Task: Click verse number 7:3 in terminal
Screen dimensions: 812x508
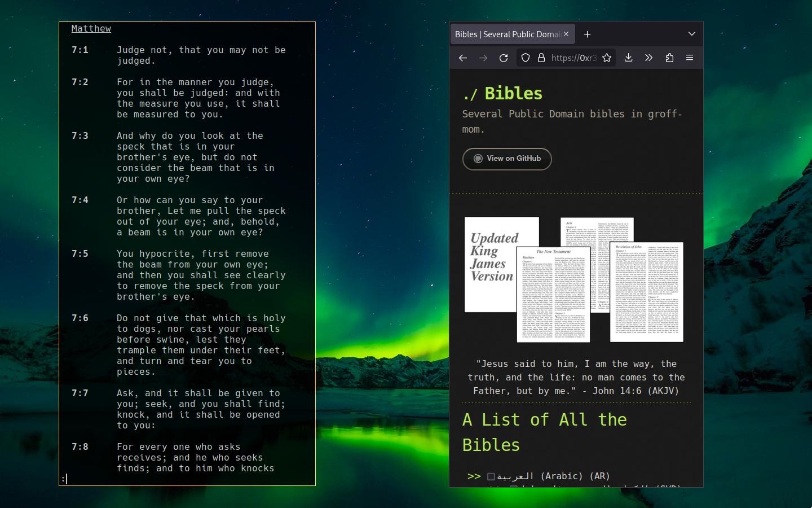Action: pos(80,135)
